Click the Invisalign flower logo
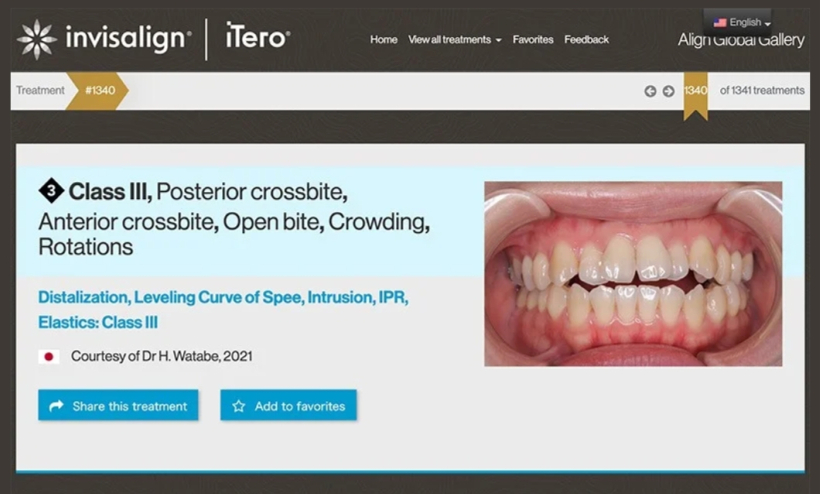 tap(37, 39)
